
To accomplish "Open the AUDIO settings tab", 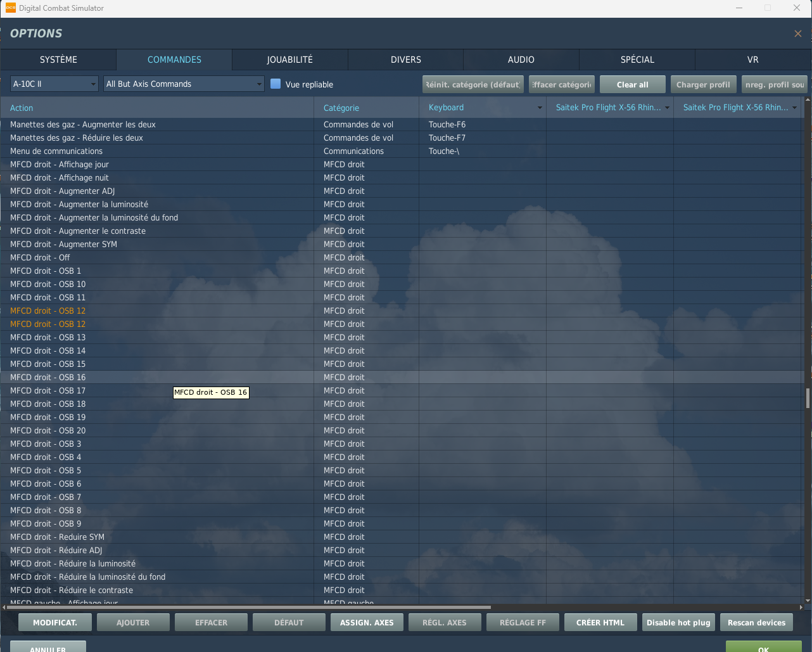I will (521, 60).
